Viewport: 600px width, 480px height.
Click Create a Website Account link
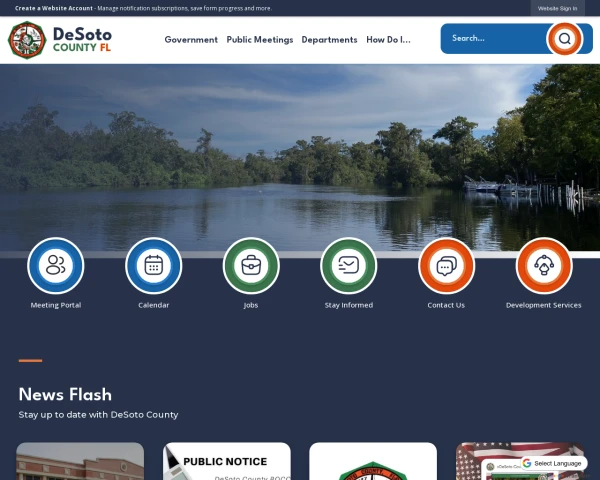(x=54, y=8)
